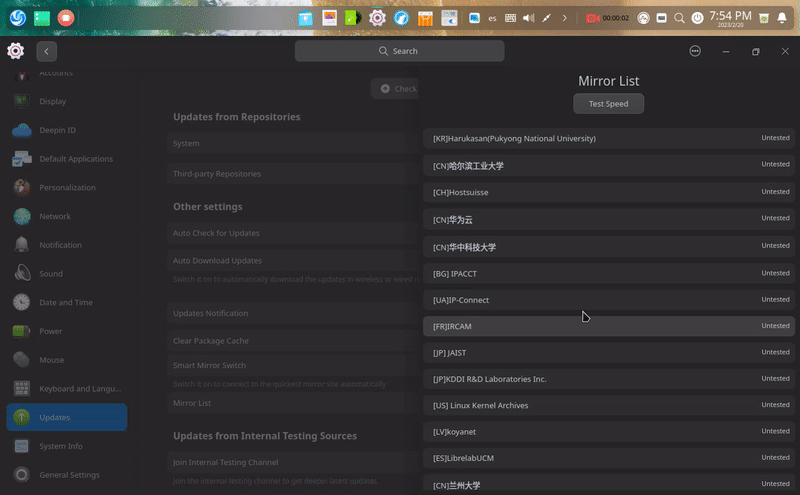Click the green icon next to the launcher
Image resolution: width=800 pixels, height=495 pixels.
click(42, 18)
